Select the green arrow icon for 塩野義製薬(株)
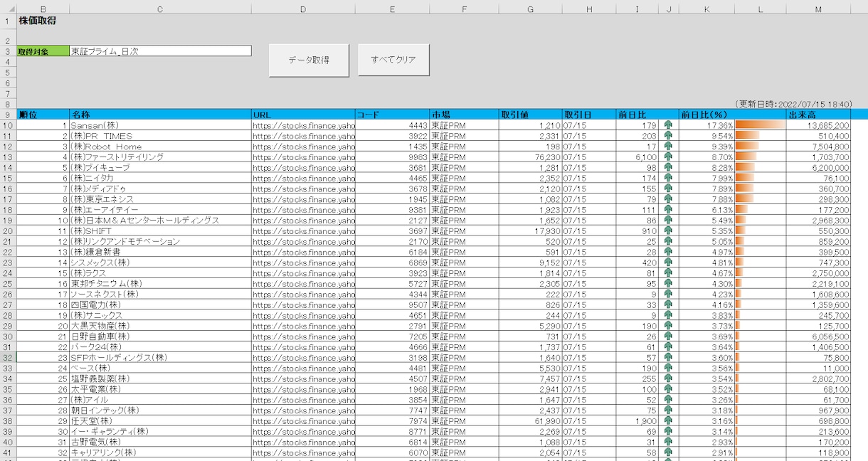Screen dimensions: 868x461 (668, 378)
